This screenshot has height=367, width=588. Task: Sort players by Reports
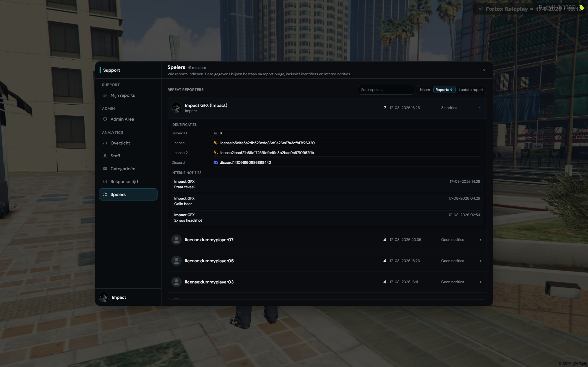point(444,90)
